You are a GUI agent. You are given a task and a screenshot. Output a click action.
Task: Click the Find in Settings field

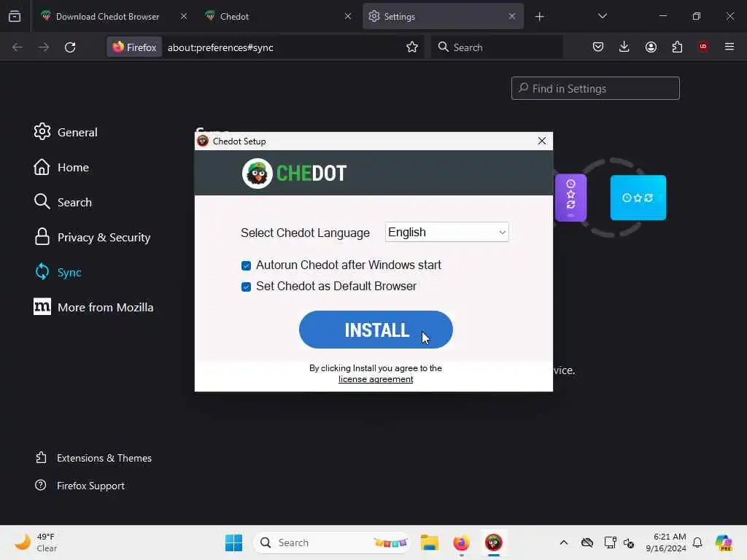click(595, 88)
